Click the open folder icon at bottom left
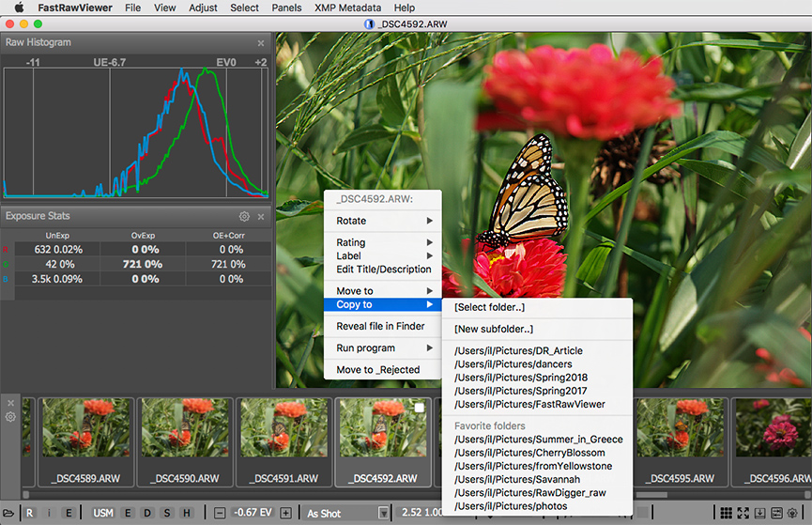The width and height of the screenshot is (812, 525). pos(8,513)
